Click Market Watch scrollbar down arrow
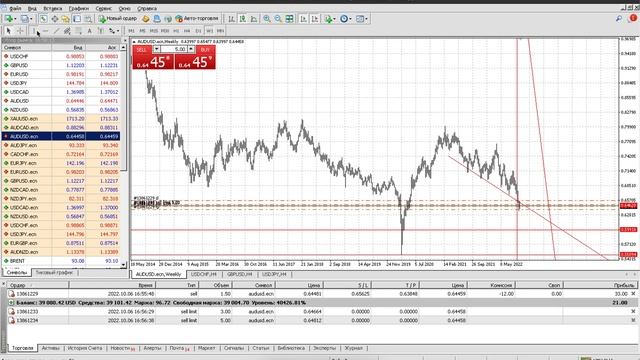The height and width of the screenshot is (360, 640). (x=123, y=264)
